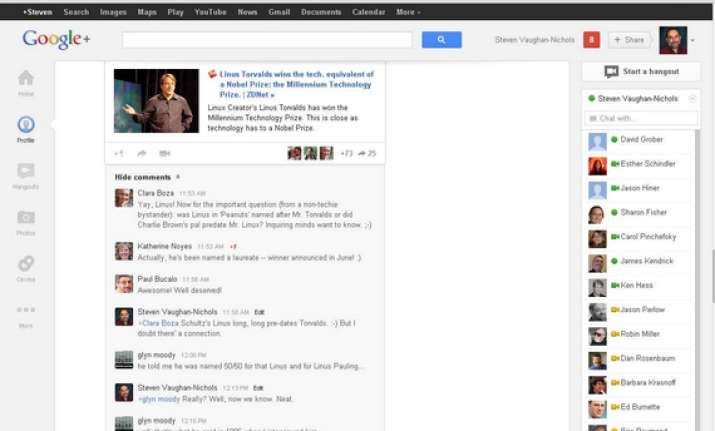The image size is (715, 431).
Task: Open Search in the top black bar
Action: click(76, 12)
